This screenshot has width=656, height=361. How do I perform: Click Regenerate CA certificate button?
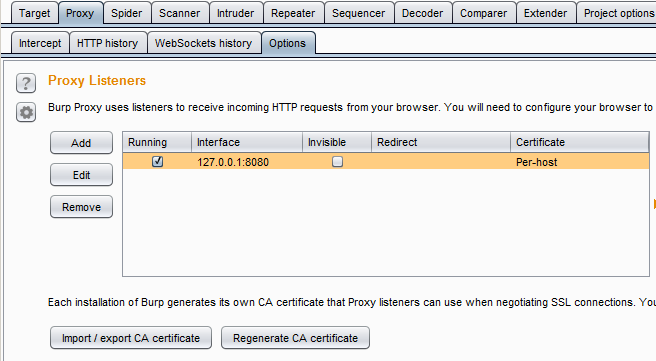point(295,338)
